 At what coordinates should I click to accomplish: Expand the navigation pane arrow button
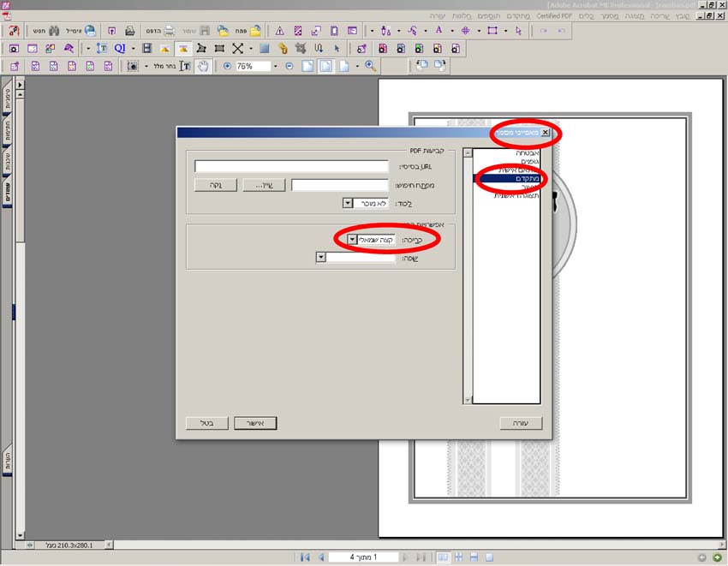click(20, 85)
